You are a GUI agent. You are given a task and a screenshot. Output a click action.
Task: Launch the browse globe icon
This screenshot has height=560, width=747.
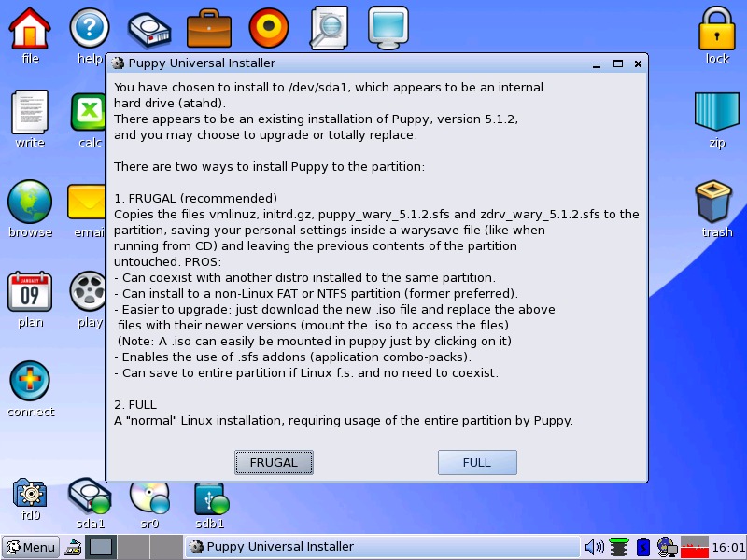pos(30,202)
